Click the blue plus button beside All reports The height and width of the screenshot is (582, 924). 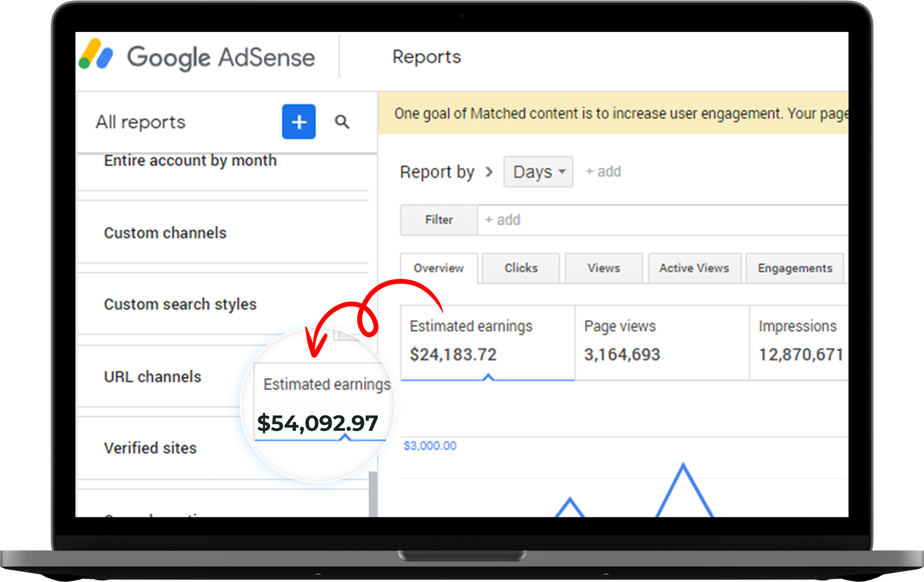point(299,122)
